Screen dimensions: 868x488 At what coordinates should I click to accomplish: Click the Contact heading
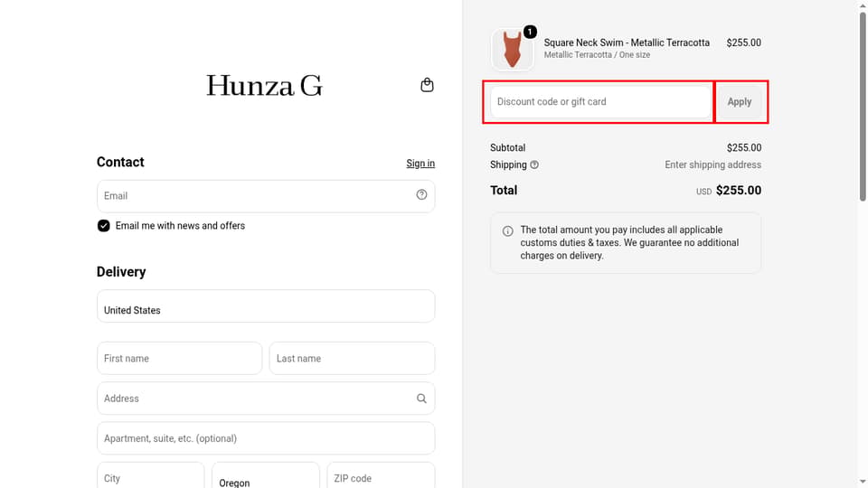point(120,162)
